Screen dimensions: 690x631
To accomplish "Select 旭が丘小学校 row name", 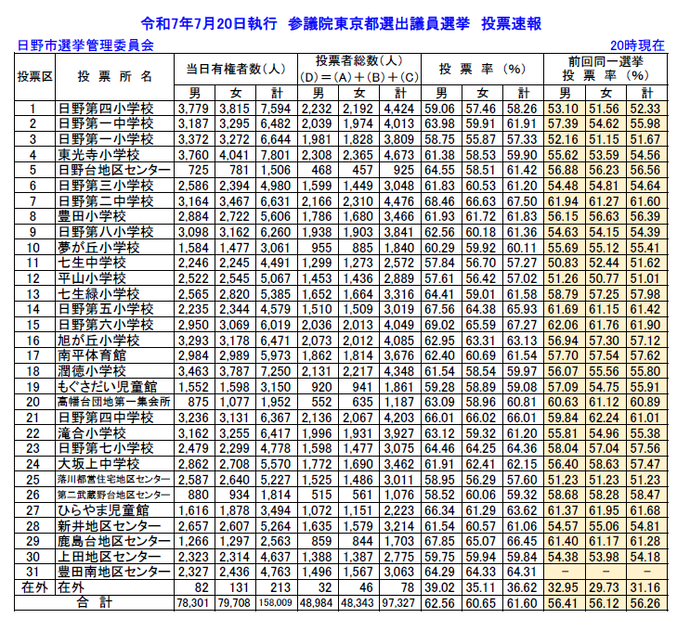I will point(99,340).
